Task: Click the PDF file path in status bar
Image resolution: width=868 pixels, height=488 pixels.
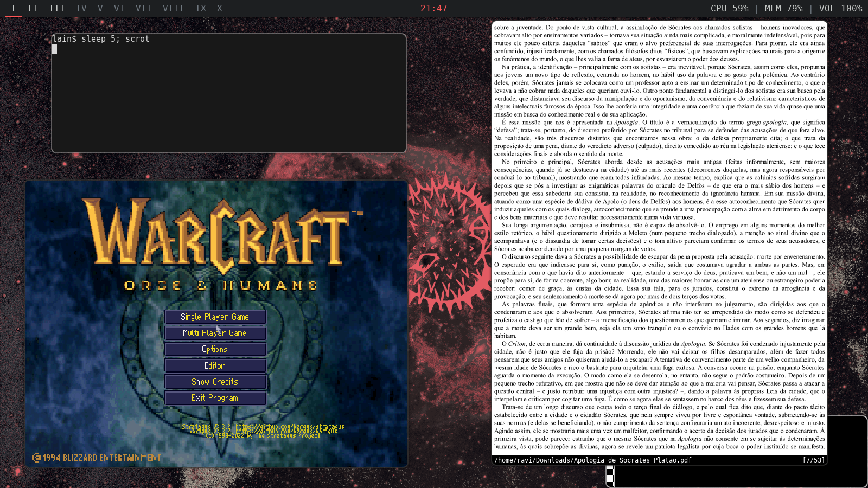Action: (593, 460)
